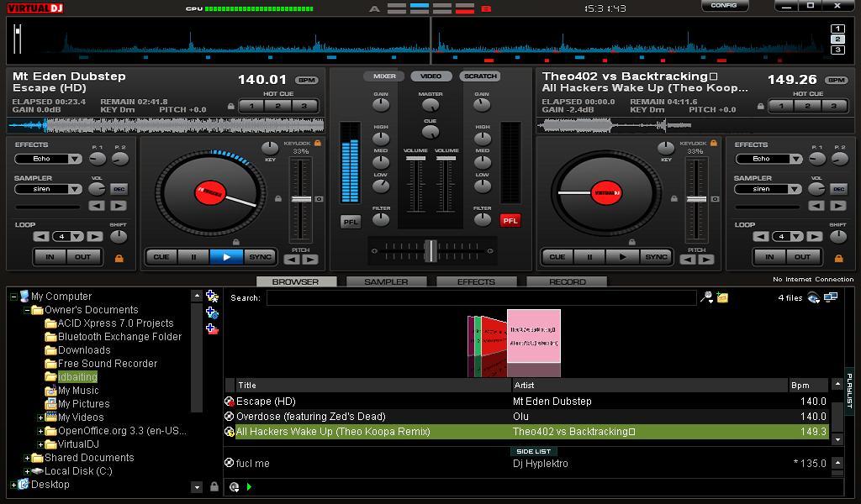This screenshot has height=504, width=861.
Task: Click the crossfader handle
Action: click(x=431, y=250)
